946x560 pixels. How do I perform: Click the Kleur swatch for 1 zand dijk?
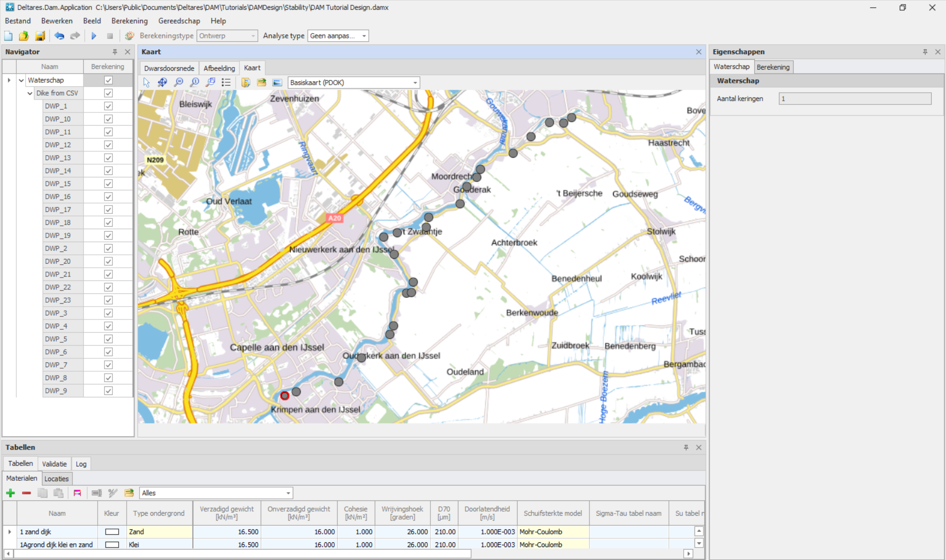(112, 532)
